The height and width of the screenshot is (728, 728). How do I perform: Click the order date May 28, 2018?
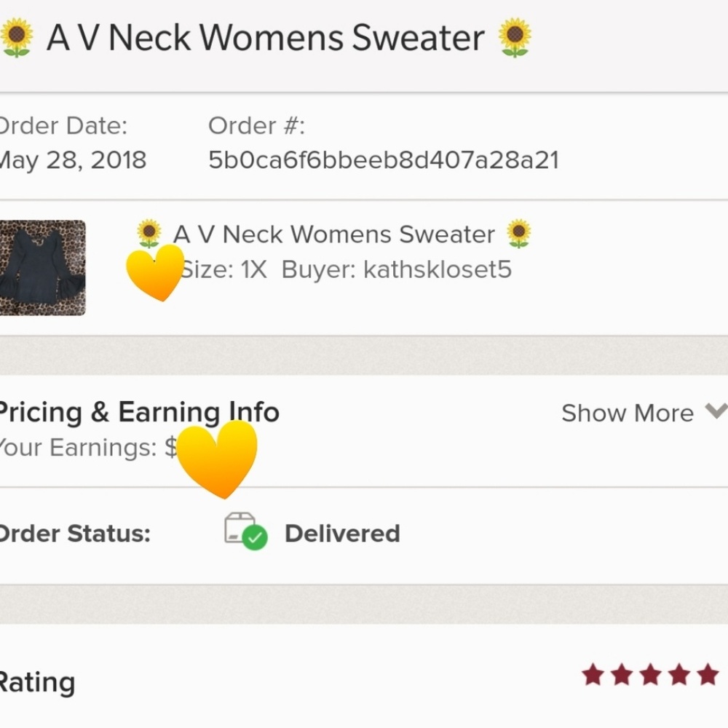coord(73,160)
